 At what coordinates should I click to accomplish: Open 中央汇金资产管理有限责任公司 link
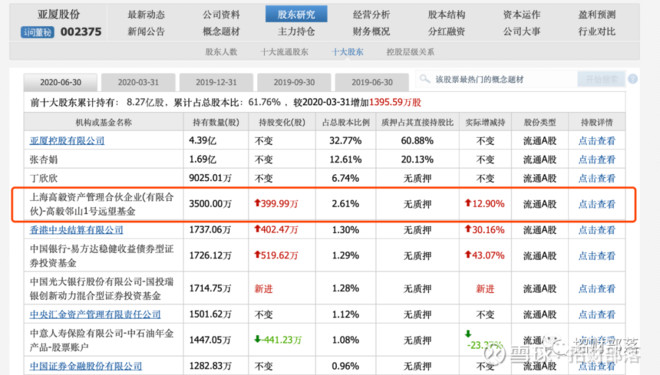coord(95,314)
